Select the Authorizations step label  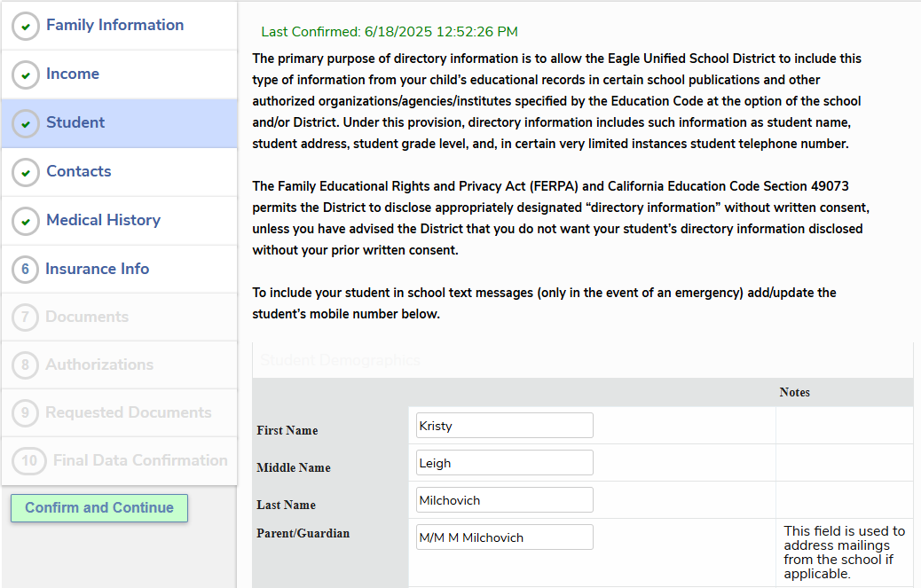coord(100,365)
